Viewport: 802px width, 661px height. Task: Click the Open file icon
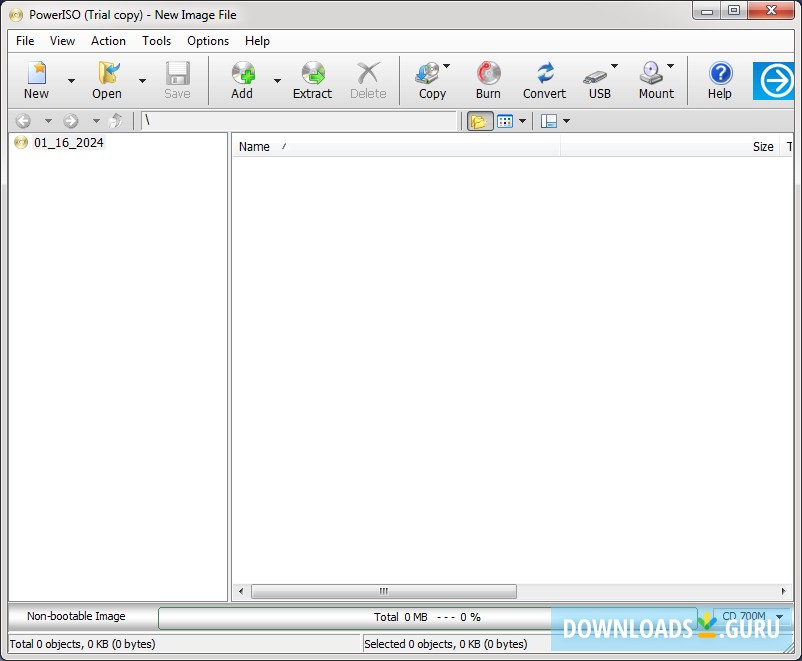click(108, 73)
